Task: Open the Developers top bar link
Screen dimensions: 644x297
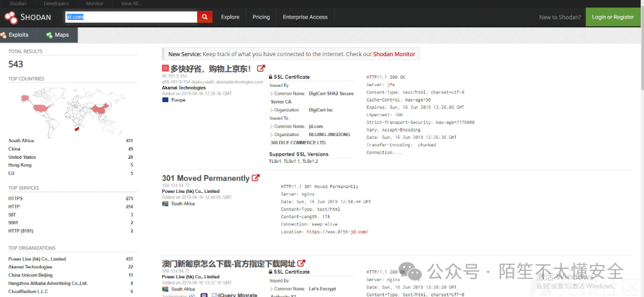Action: tap(56, 4)
